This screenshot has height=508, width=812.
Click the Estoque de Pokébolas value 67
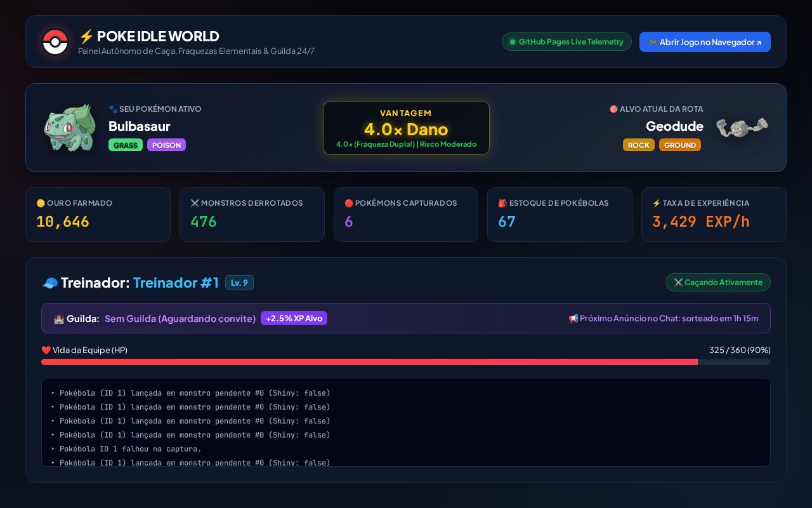507,222
